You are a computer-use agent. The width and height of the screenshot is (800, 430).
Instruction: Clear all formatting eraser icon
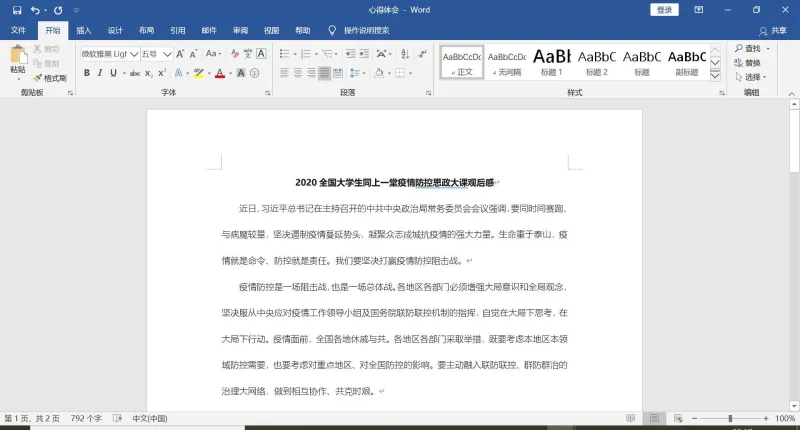(234, 54)
